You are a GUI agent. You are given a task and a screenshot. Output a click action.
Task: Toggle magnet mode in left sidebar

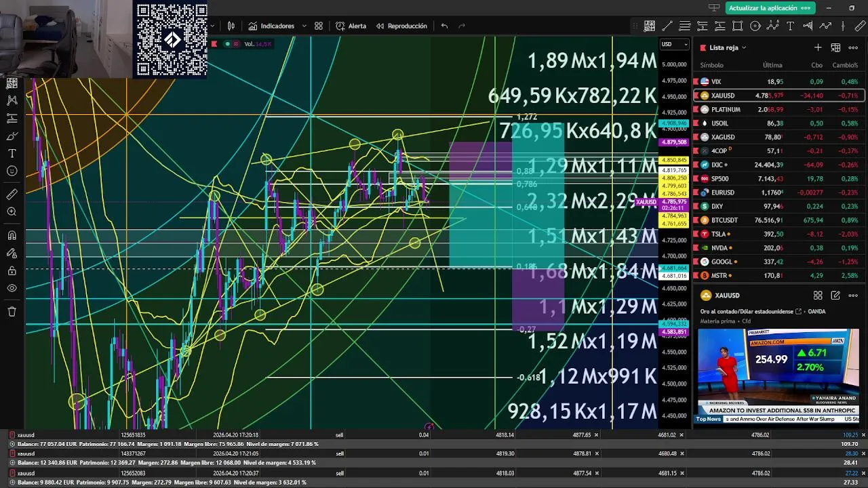click(x=12, y=235)
